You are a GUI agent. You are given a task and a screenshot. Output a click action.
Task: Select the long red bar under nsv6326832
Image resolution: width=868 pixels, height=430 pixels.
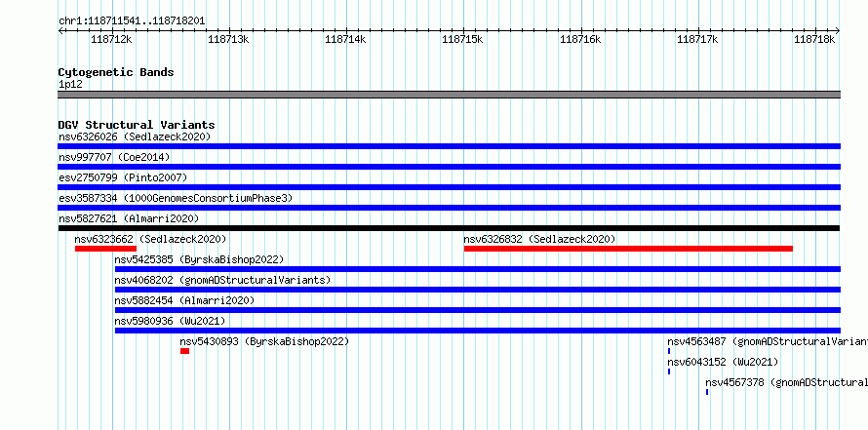[x=628, y=249]
